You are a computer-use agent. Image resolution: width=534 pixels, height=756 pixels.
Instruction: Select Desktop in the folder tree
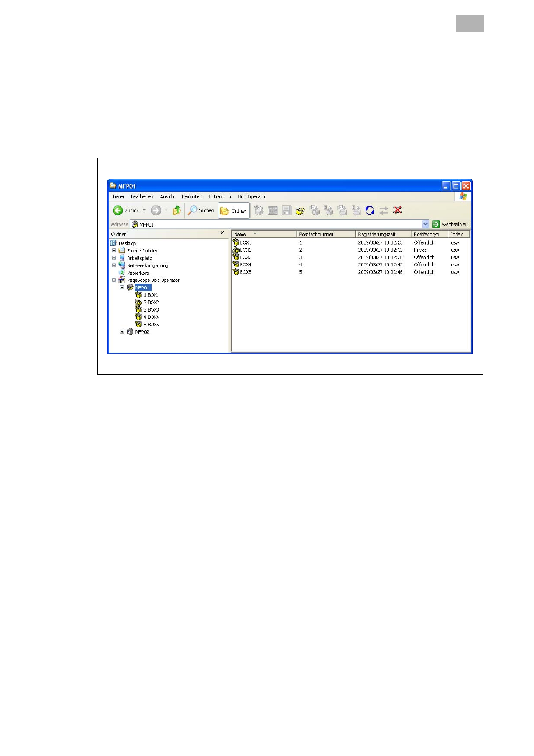tap(127, 243)
